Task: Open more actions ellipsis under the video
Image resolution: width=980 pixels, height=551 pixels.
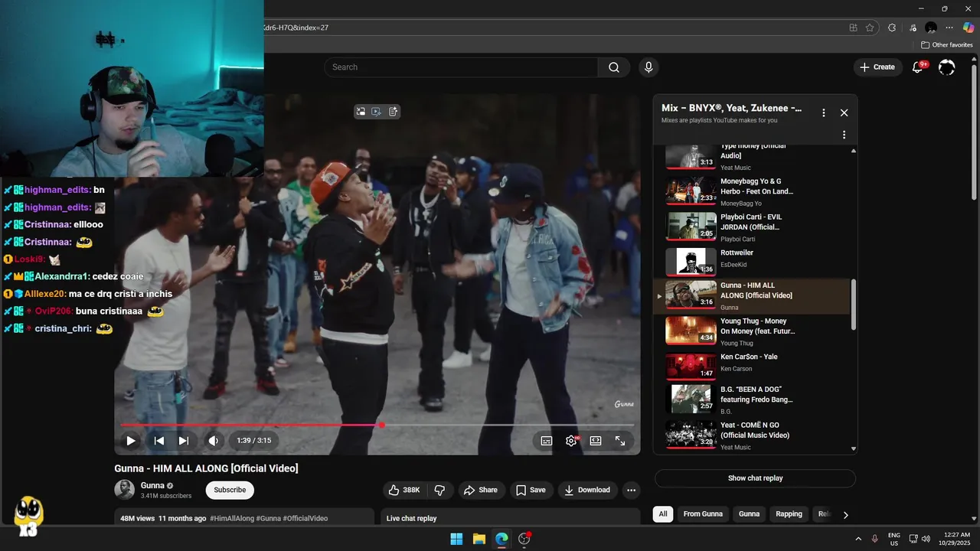Action: (x=632, y=490)
